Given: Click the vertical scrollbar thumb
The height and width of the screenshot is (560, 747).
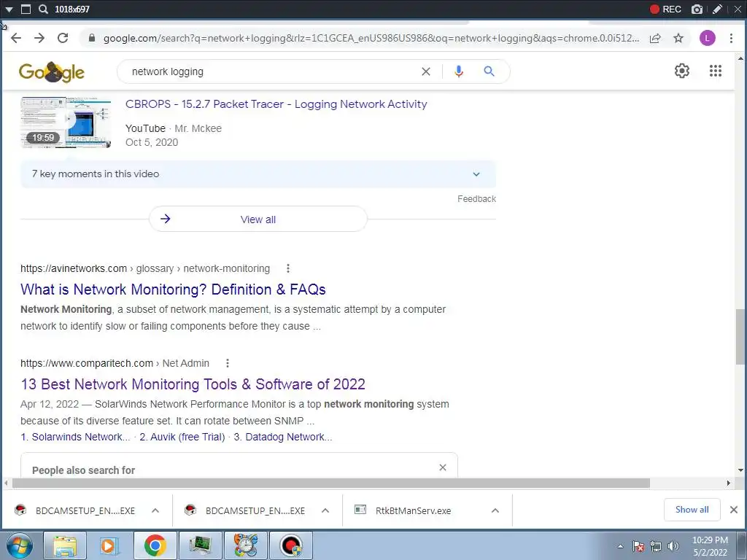Looking at the screenshot, I should tap(740, 336).
